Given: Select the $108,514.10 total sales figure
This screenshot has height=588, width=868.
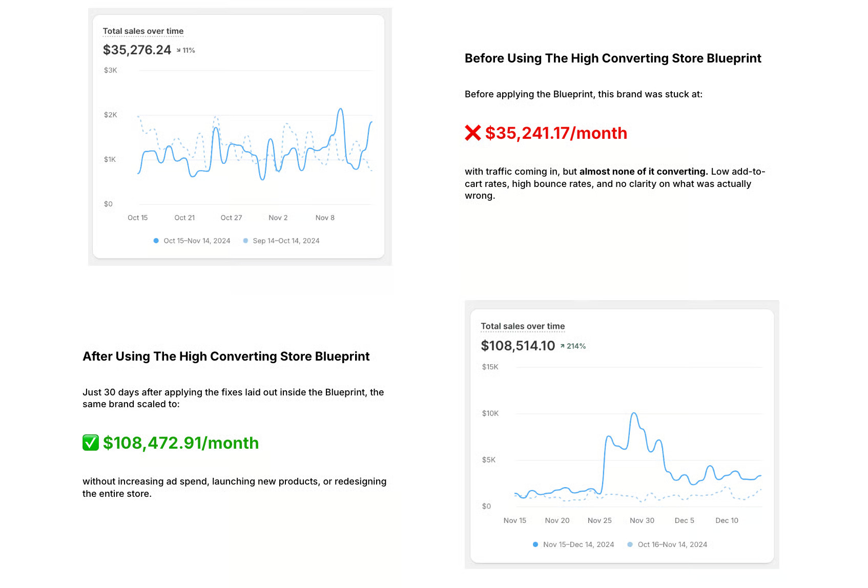Looking at the screenshot, I should pyautogui.click(x=518, y=346).
